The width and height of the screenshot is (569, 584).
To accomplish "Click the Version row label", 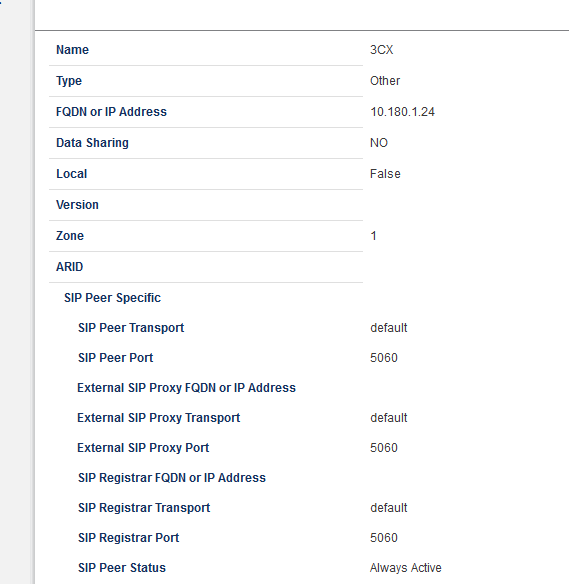I will [x=77, y=204].
